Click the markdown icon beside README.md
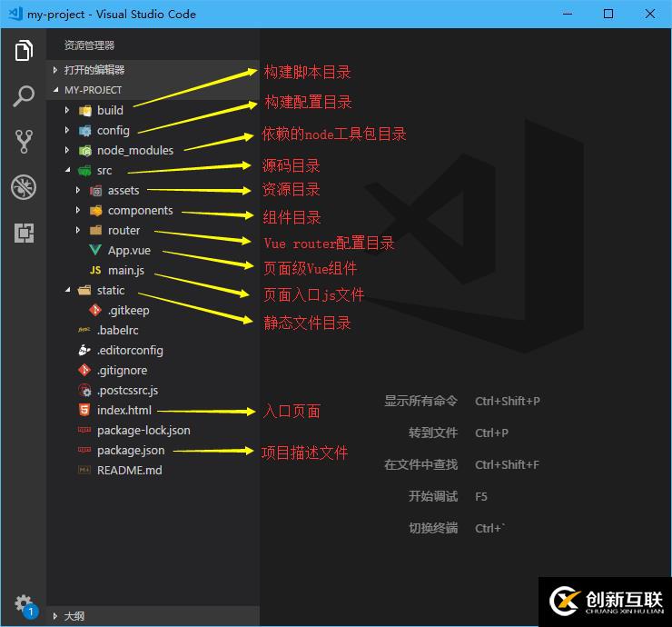 (x=84, y=470)
